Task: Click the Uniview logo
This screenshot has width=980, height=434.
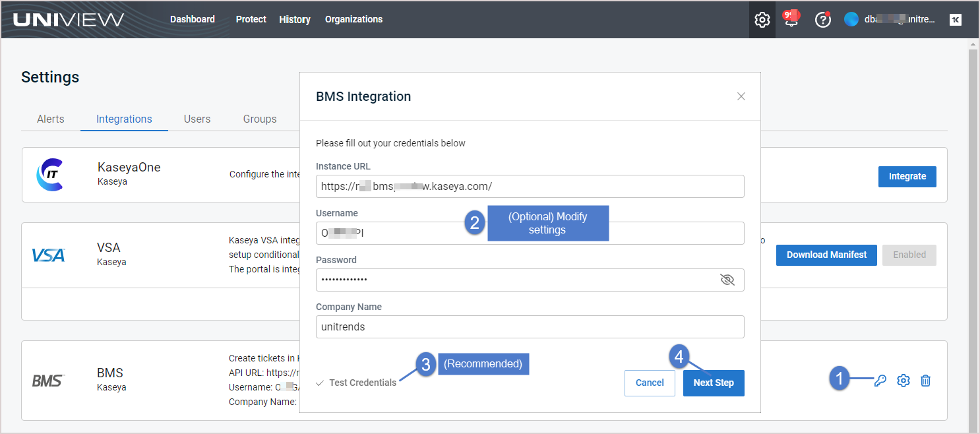Action: click(x=68, y=20)
